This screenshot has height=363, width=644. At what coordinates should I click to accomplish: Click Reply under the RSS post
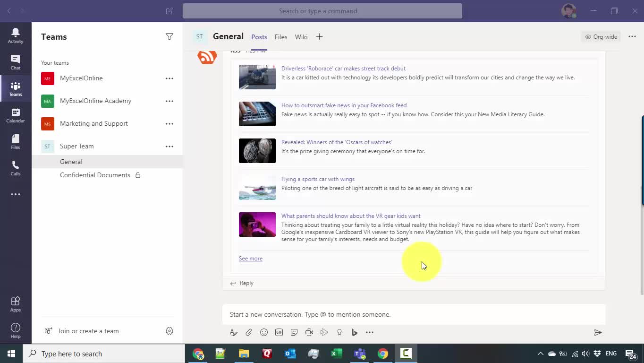pos(242,283)
